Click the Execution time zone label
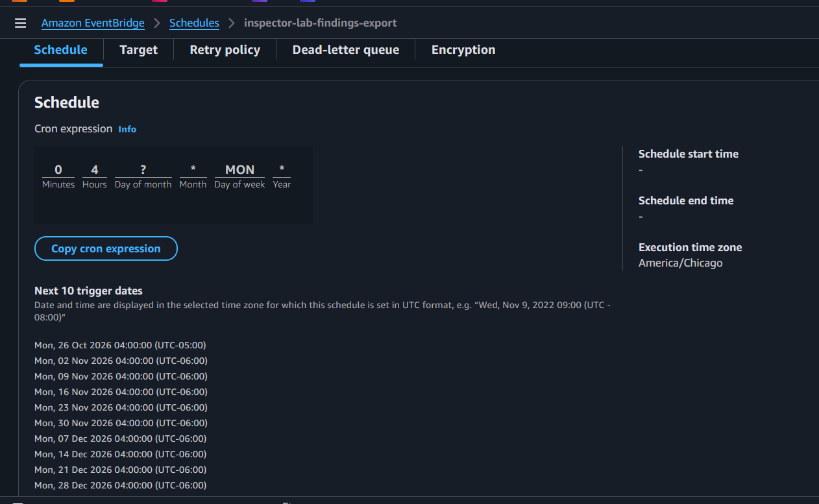819x504 pixels. tap(691, 247)
